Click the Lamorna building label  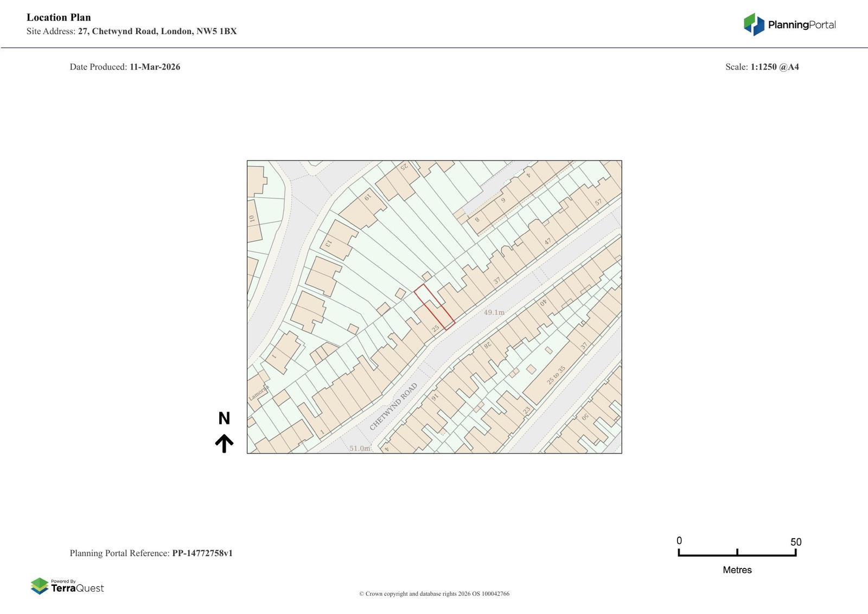point(258,393)
